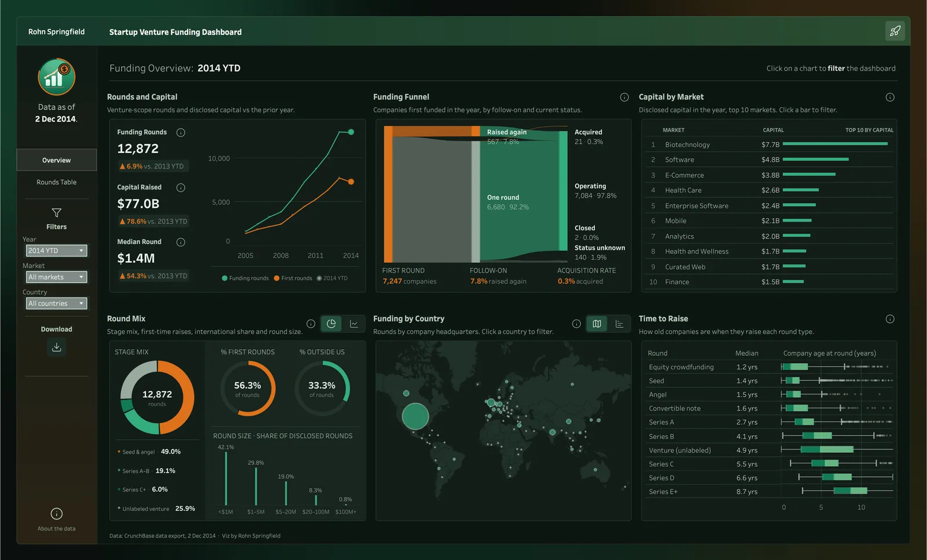Switch Round Mix to the pie chart view

[x=331, y=324]
